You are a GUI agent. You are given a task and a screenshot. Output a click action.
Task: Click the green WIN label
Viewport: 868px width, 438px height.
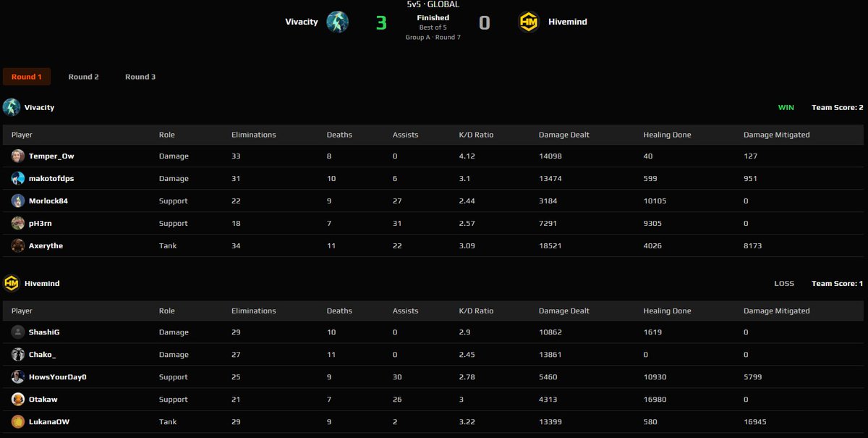786,107
